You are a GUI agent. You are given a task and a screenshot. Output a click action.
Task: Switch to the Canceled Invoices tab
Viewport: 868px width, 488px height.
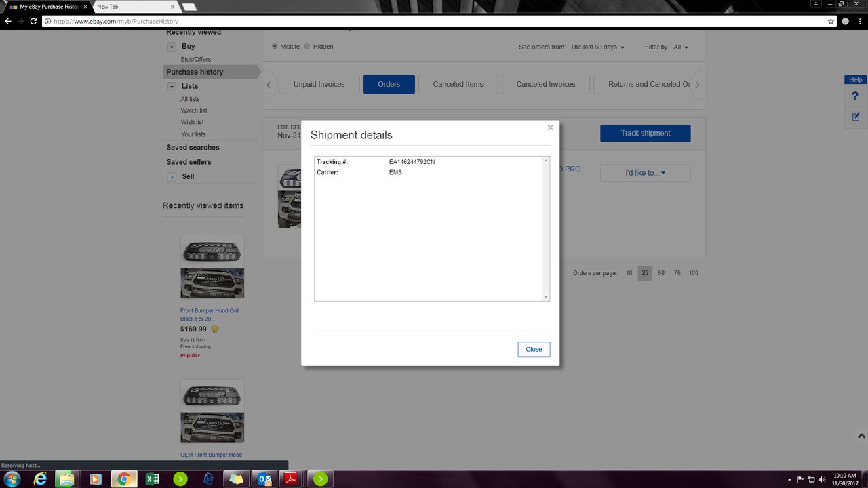(x=546, y=84)
